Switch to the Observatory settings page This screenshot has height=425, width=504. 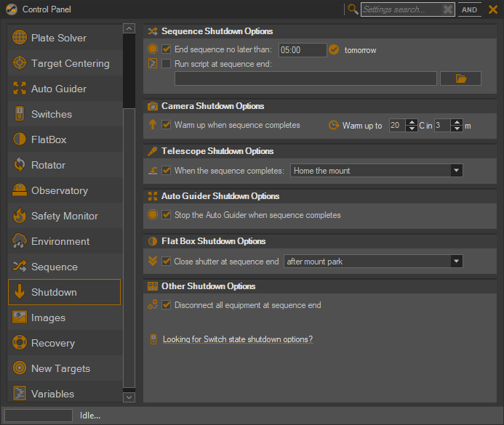pyautogui.click(x=65, y=190)
